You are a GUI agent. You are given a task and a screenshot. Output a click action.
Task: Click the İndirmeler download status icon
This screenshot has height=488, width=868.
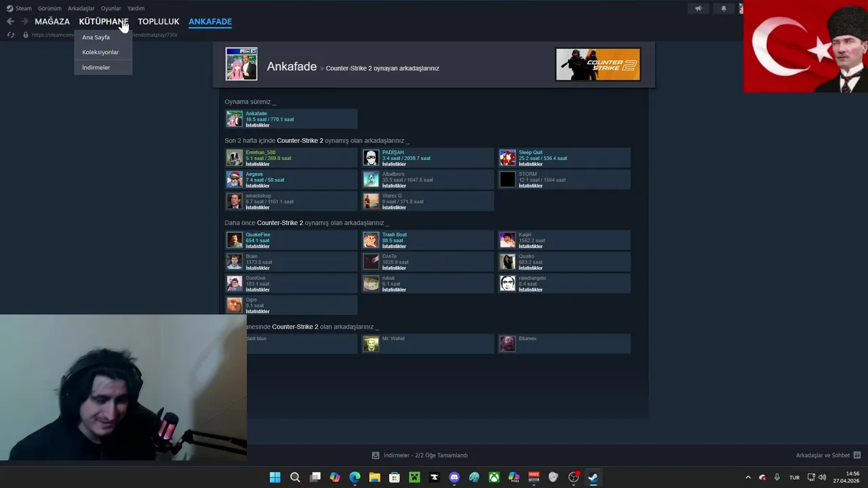click(x=376, y=455)
